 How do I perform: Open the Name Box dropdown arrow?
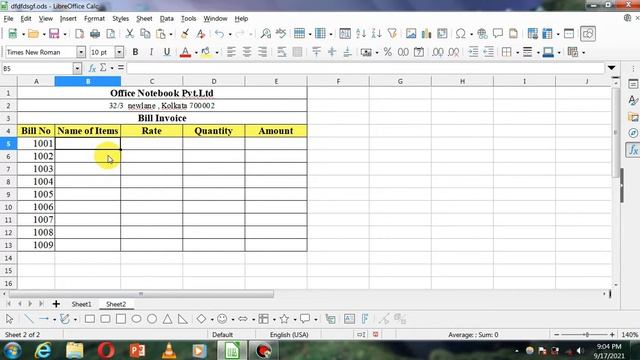click(77, 68)
